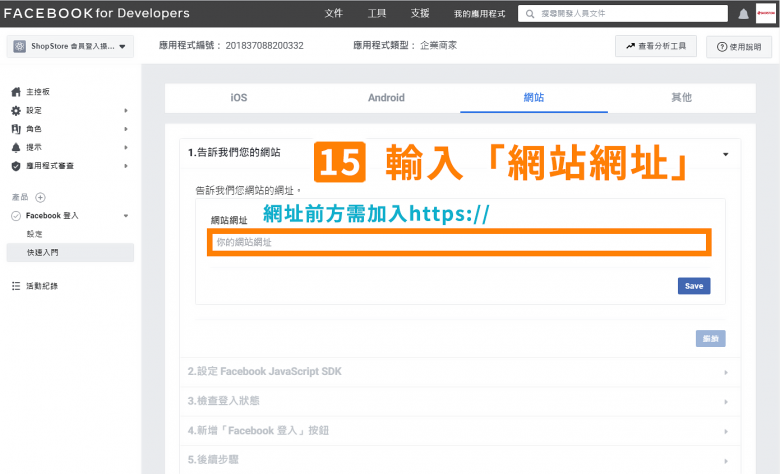Expand step 2 設定 Facebook JavaScript SDK
The height and width of the screenshot is (474, 780).
(460, 372)
